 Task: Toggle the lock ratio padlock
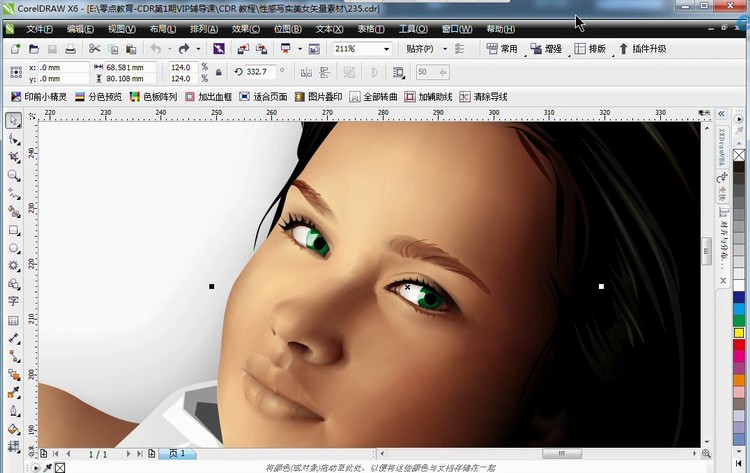(219, 72)
